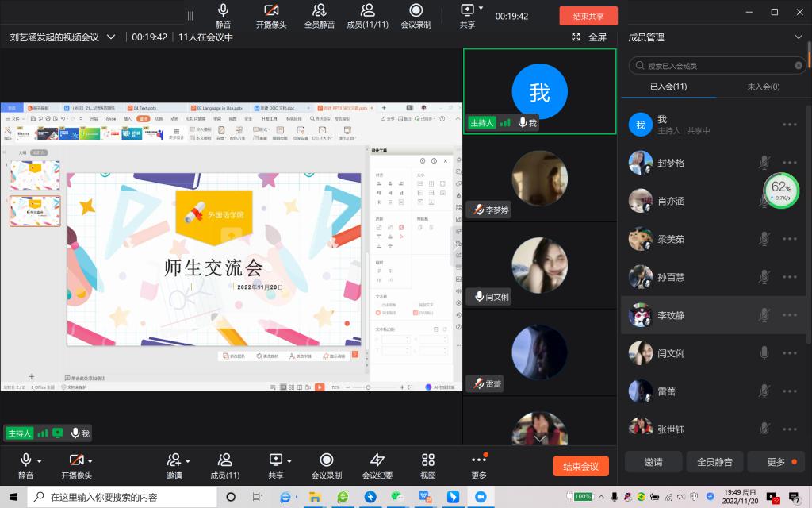Toggle the microphone for member 封梦格
Image resolution: width=812 pixels, height=508 pixels.
[x=764, y=163]
